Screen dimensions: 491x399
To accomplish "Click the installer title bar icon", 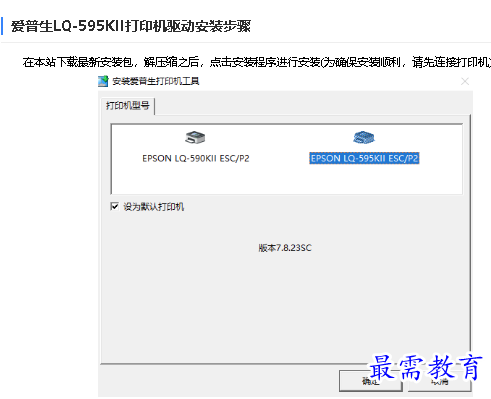I will pyautogui.click(x=103, y=81).
